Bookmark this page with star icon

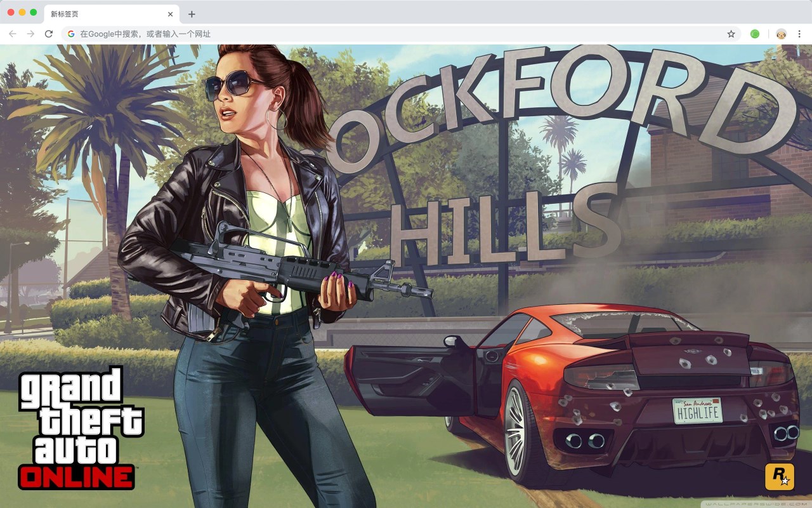click(731, 34)
